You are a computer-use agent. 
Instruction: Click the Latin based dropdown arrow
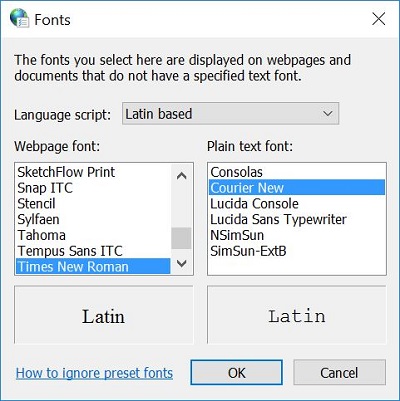pos(328,114)
